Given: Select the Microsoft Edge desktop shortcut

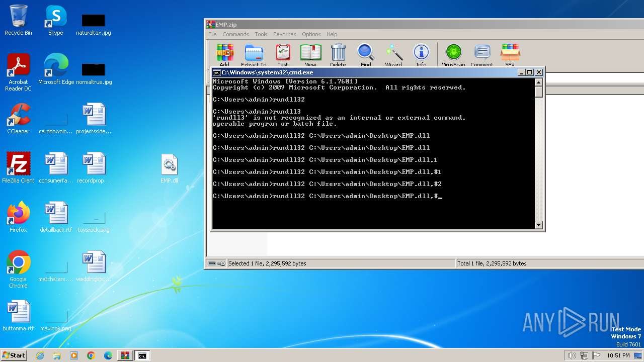Looking at the screenshot, I should tap(56, 69).
